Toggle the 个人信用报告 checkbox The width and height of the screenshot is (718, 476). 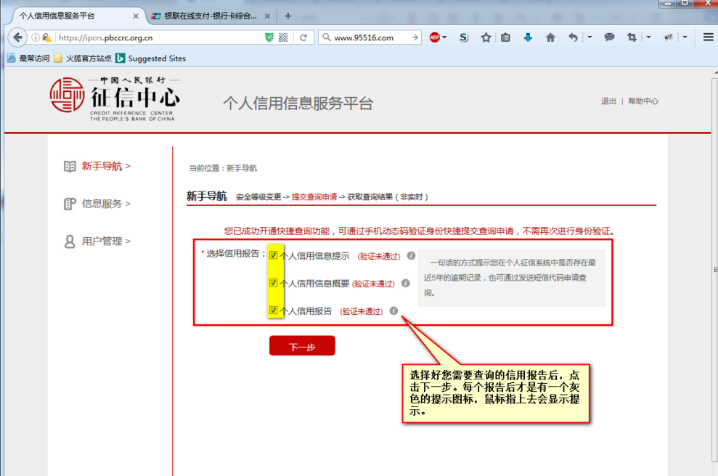tap(273, 311)
